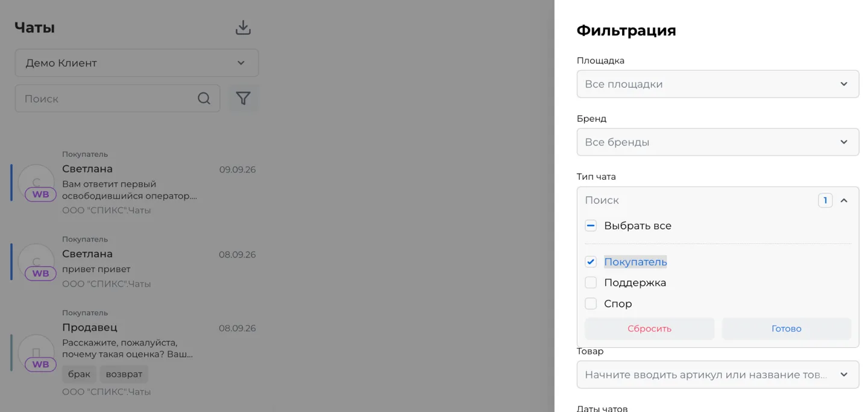Expand the Все площадки dropdown
The image size is (868, 412).
(718, 84)
